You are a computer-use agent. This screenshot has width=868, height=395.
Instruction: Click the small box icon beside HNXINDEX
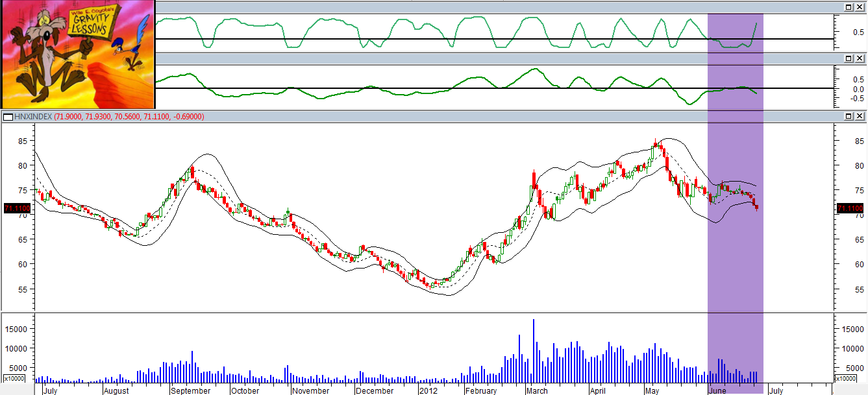point(8,117)
